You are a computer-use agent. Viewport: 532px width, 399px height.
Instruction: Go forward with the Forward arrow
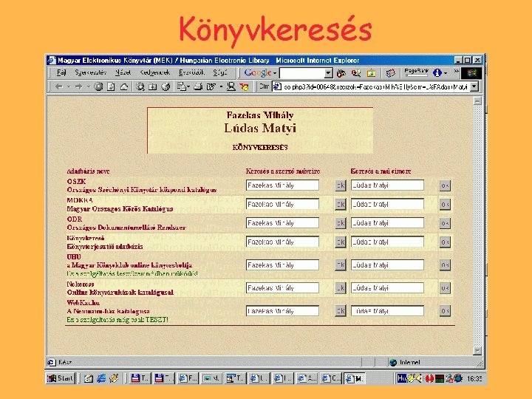coord(79,87)
